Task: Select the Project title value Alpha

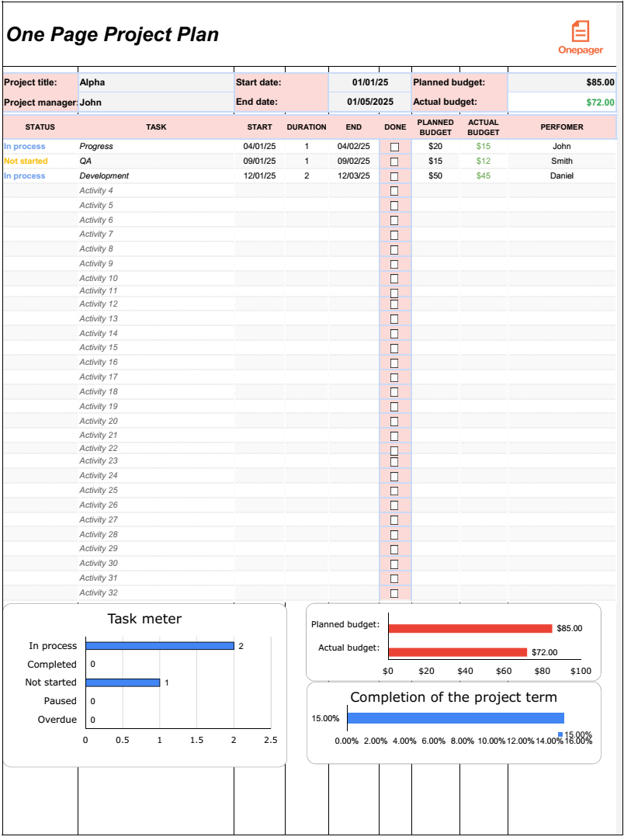Action: [156, 82]
